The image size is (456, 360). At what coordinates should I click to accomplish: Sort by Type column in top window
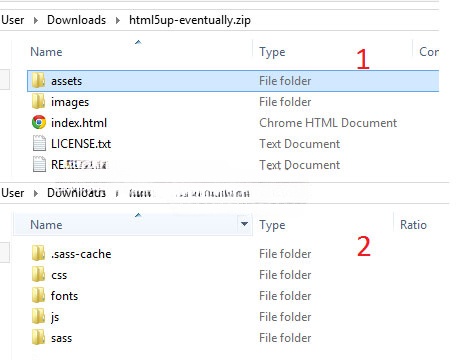[272, 52]
